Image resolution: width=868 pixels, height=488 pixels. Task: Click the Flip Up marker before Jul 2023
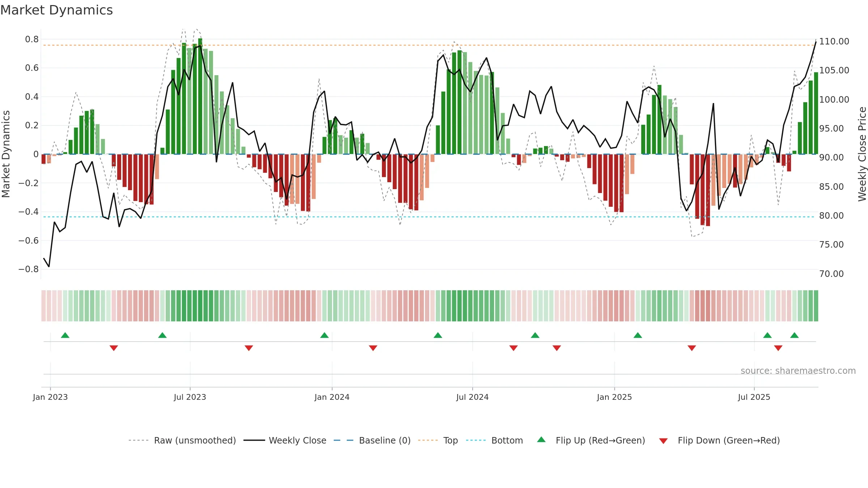click(162, 335)
